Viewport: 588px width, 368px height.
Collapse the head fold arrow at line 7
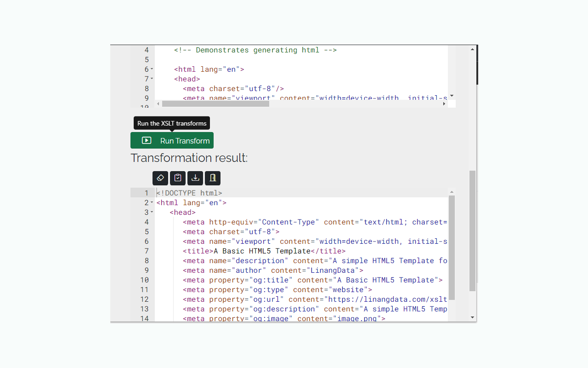(x=152, y=79)
